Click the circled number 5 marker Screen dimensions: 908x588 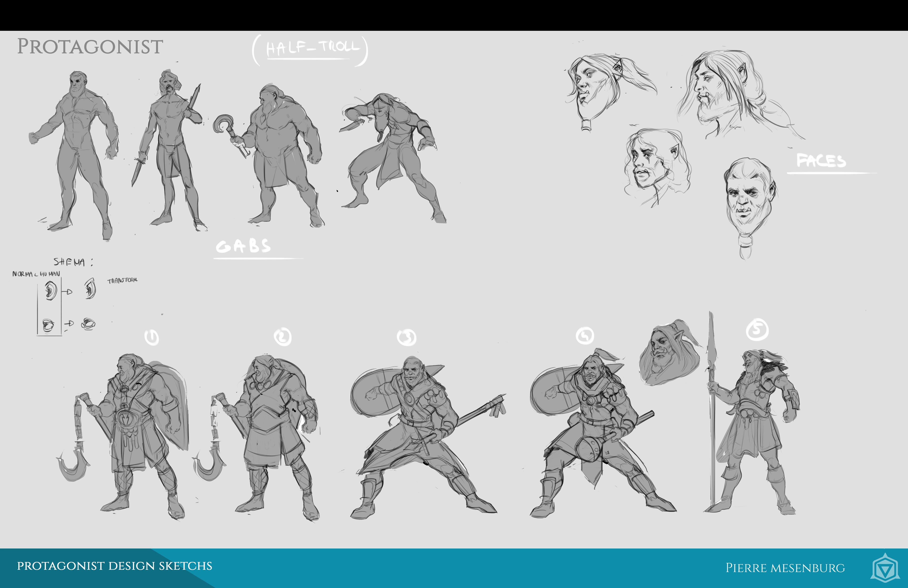click(x=757, y=329)
